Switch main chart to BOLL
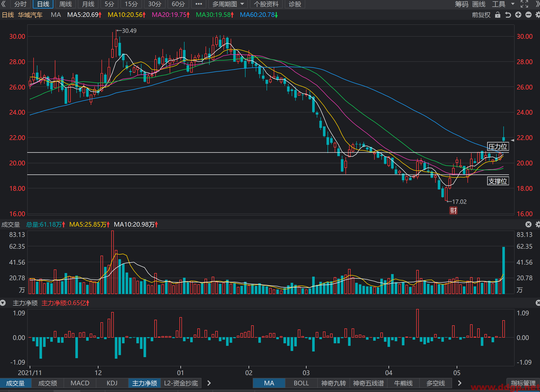 301,383
